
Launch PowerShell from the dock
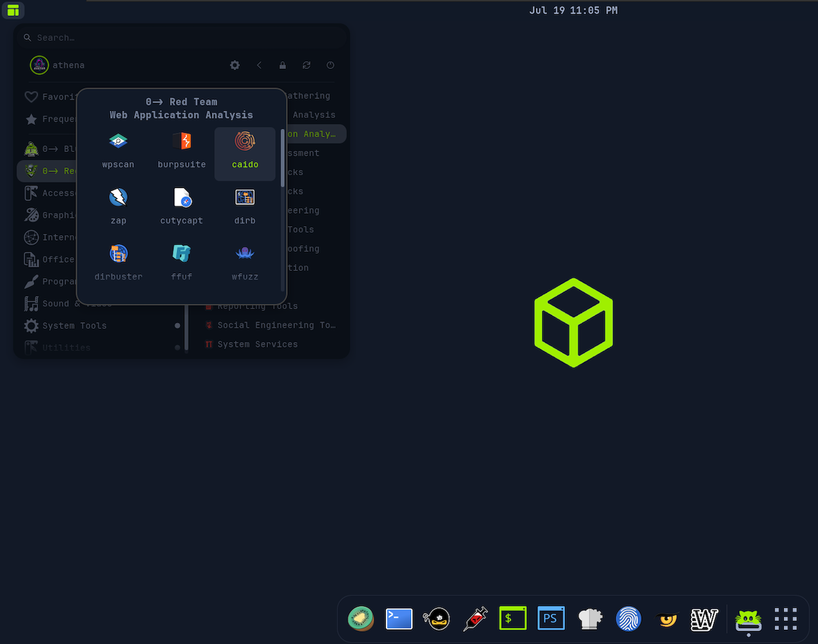point(551,618)
